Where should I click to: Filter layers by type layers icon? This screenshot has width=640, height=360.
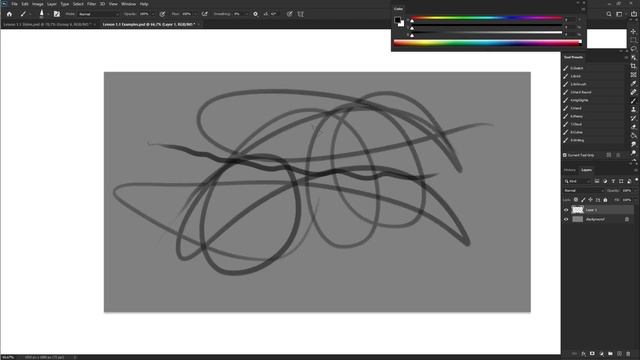[613, 181]
